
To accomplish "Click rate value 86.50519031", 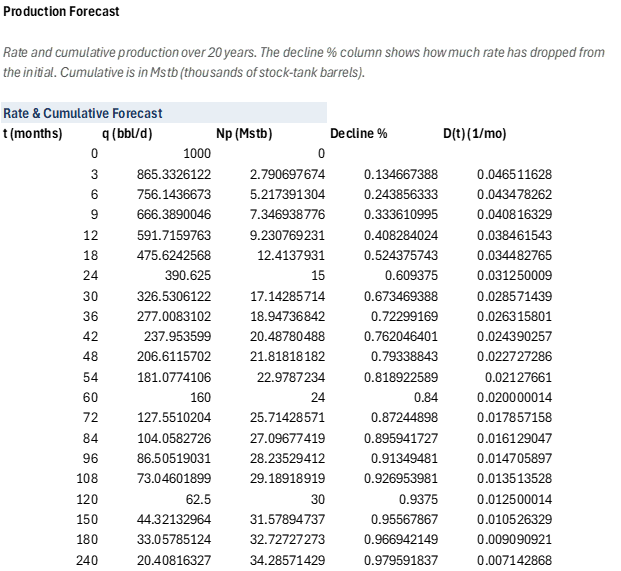I will 174,459.
